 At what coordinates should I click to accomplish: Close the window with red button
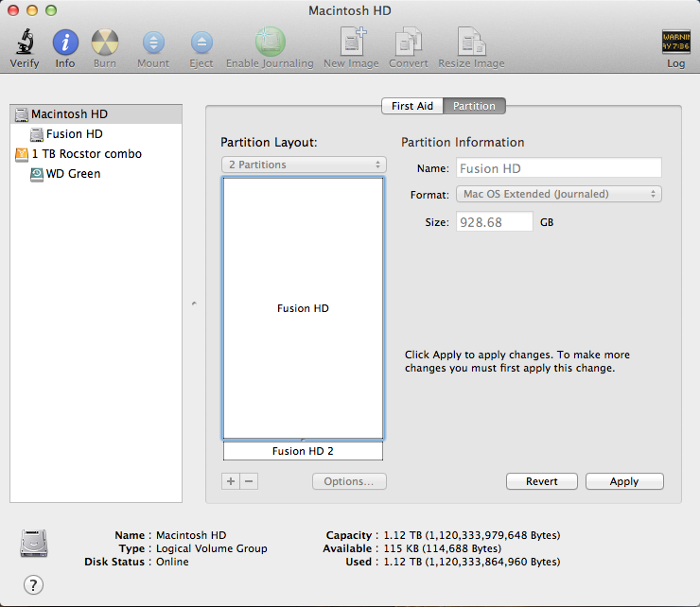[13, 10]
